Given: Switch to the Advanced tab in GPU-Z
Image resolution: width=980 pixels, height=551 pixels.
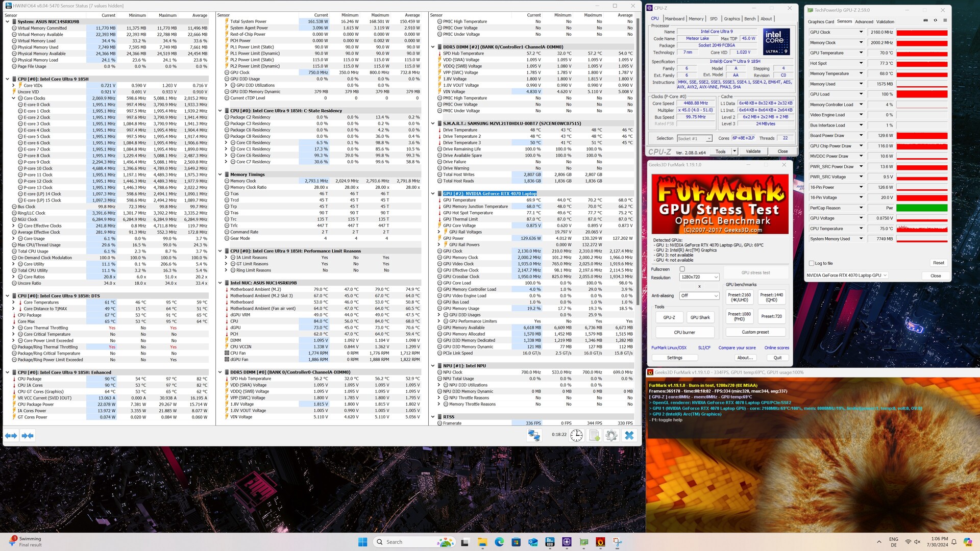Looking at the screenshot, I should tap(864, 22).
